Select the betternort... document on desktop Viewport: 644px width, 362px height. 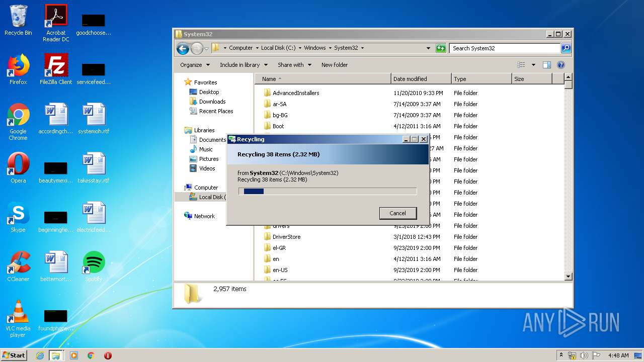point(56,266)
